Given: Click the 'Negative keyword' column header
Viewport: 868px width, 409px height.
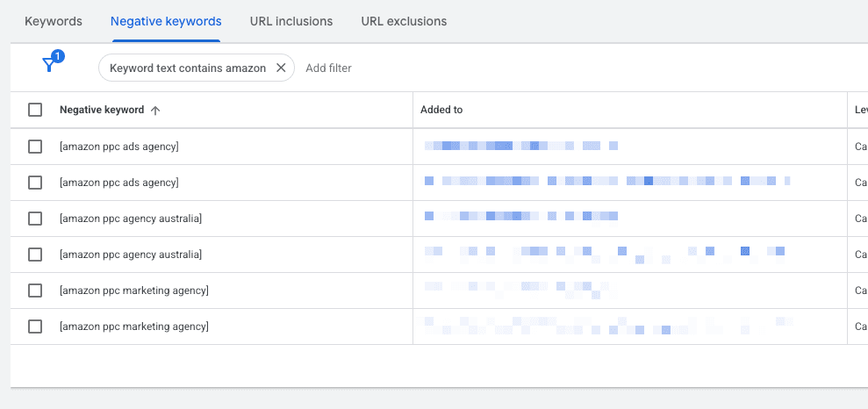Looking at the screenshot, I should [102, 110].
